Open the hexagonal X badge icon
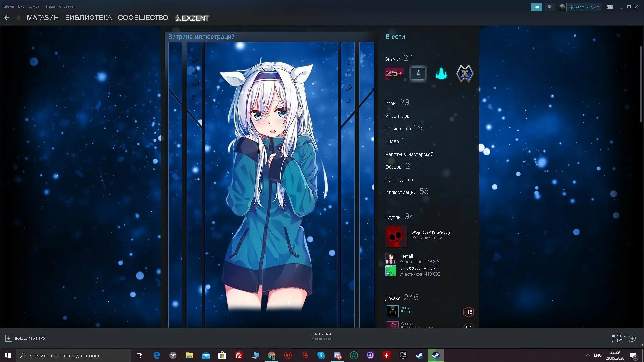644x362 pixels. (465, 73)
